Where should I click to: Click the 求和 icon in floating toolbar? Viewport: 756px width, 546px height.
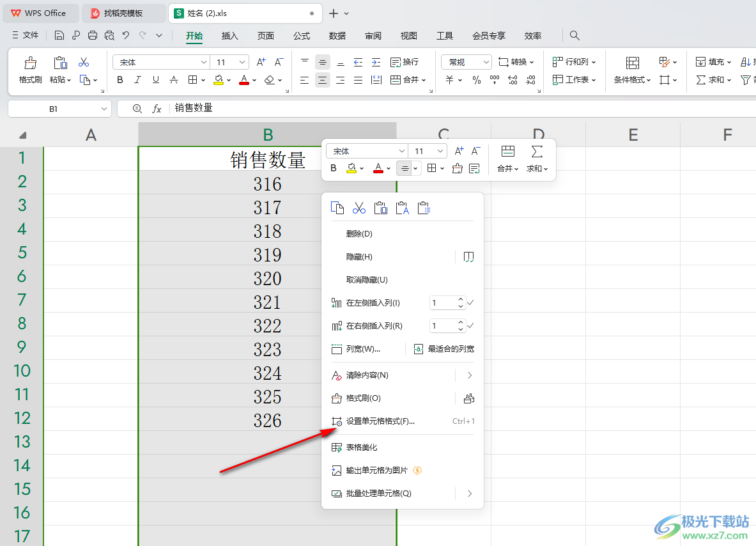pyautogui.click(x=537, y=158)
